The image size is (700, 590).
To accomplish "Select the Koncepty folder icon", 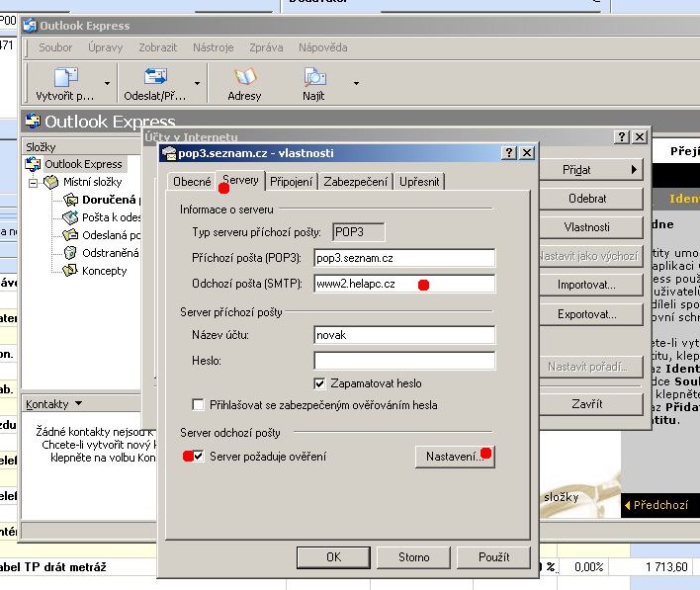I will point(70,271).
